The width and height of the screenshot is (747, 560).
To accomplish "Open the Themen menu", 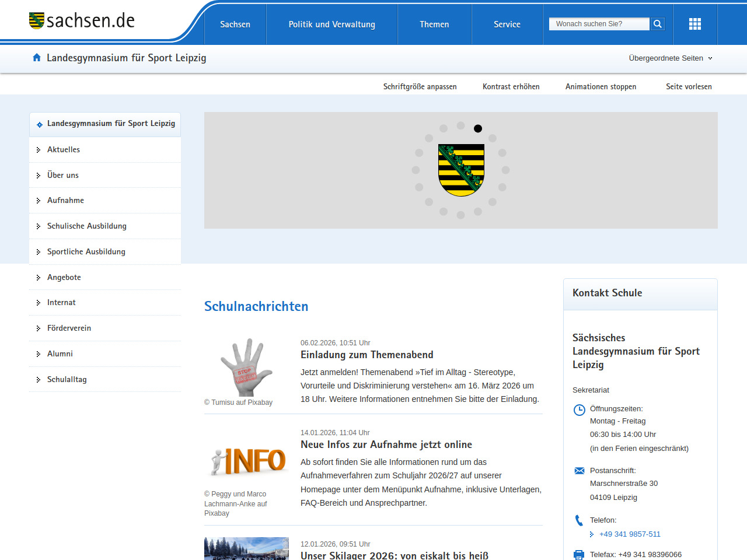I will click(434, 24).
